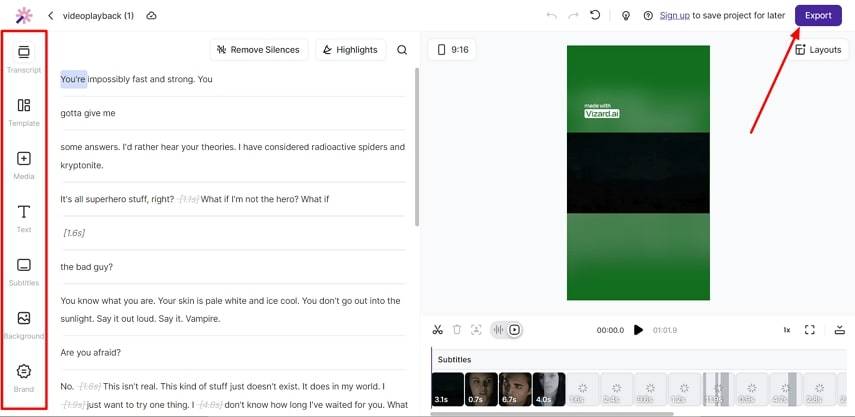Search the transcript with the magnifier icon

tap(402, 50)
